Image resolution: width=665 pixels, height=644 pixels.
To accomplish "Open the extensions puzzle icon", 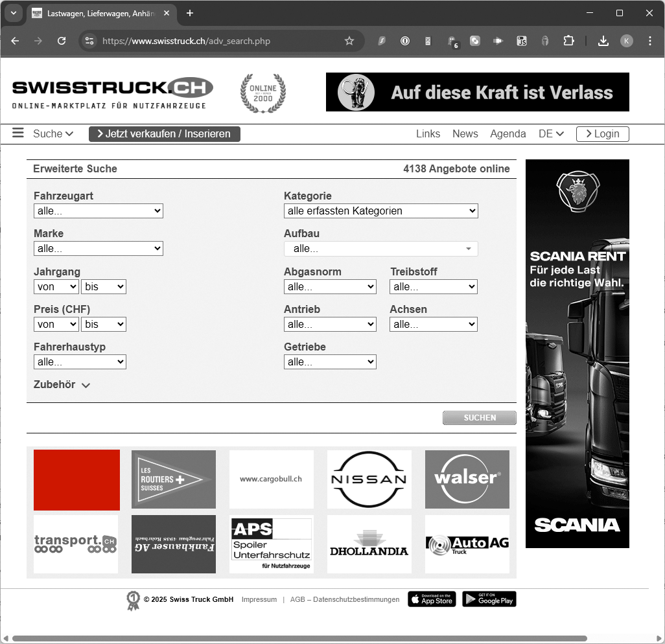I will tap(568, 41).
